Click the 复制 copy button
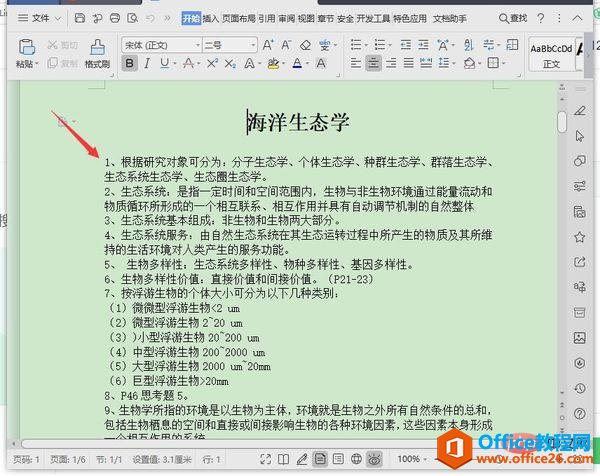Screen dimensions: 600x476 [x=63, y=63]
